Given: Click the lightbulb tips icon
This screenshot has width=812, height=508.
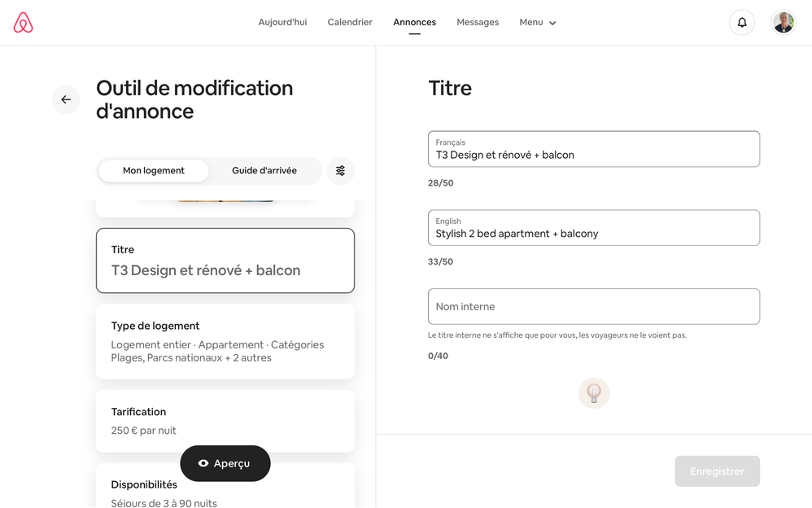Looking at the screenshot, I should pos(594,393).
